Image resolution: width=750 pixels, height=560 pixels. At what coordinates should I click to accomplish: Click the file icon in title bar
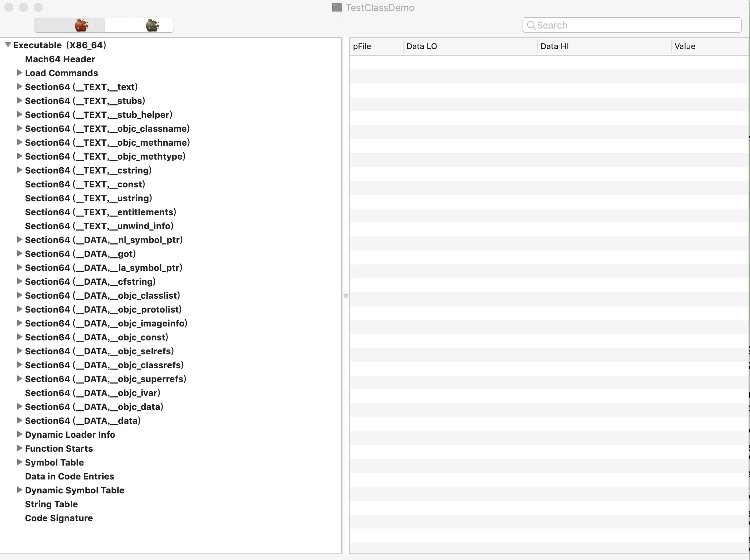pos(337,8)
